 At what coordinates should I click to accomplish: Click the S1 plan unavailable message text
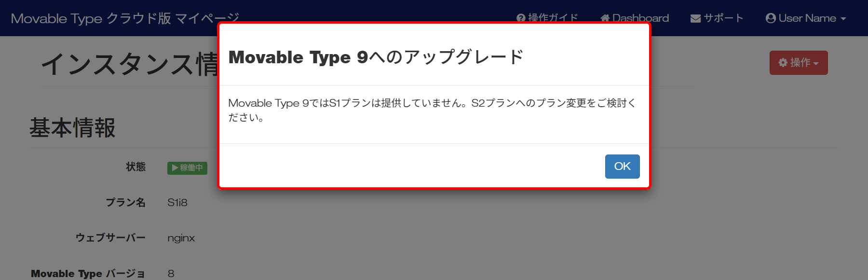click(x=432, y=110)
